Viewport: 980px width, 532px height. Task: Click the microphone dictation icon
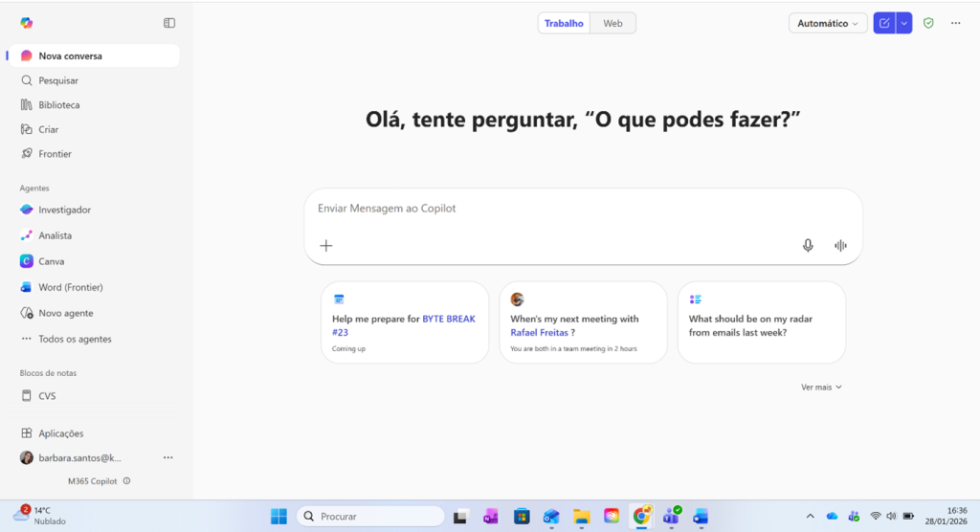(808, 246)
